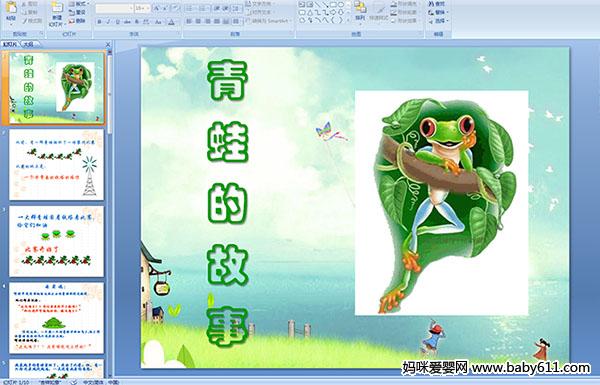Image resolution: width=600 pixels, height=385 pixels.
Task: Select slide 3 thumbnail with three frogs
Action: point(56,241)
